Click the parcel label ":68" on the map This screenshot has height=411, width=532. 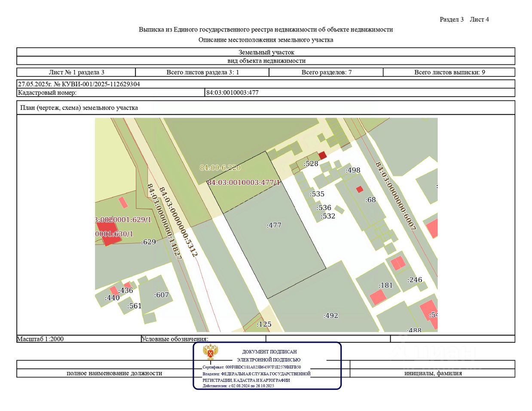pyautogui.click(x=370, y=200)
